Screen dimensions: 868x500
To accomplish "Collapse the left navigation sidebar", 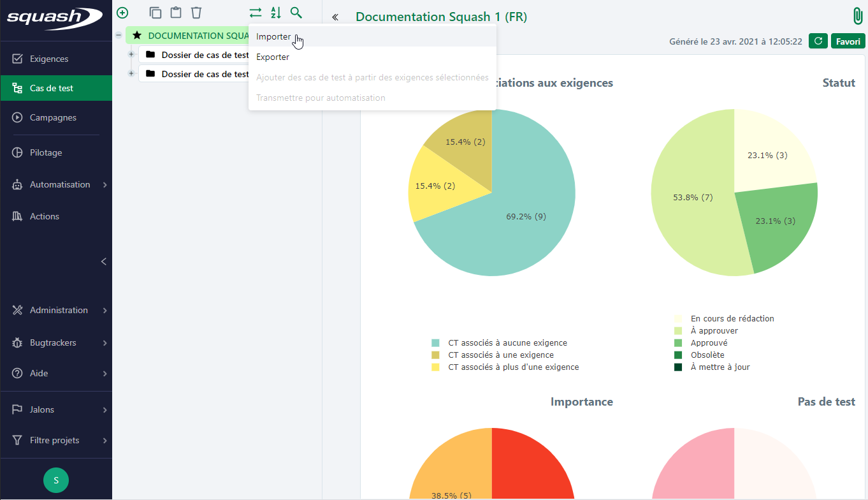I will click(x=104, y=261).
